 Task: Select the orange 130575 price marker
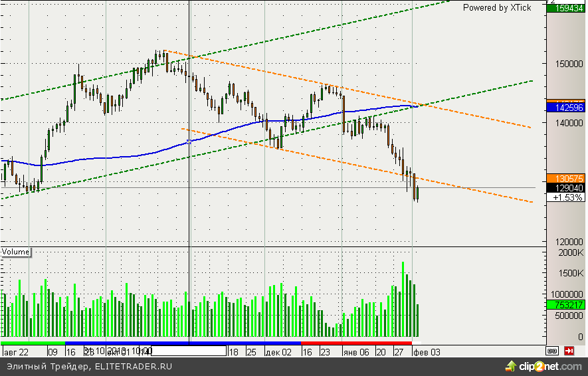[565, 178]
